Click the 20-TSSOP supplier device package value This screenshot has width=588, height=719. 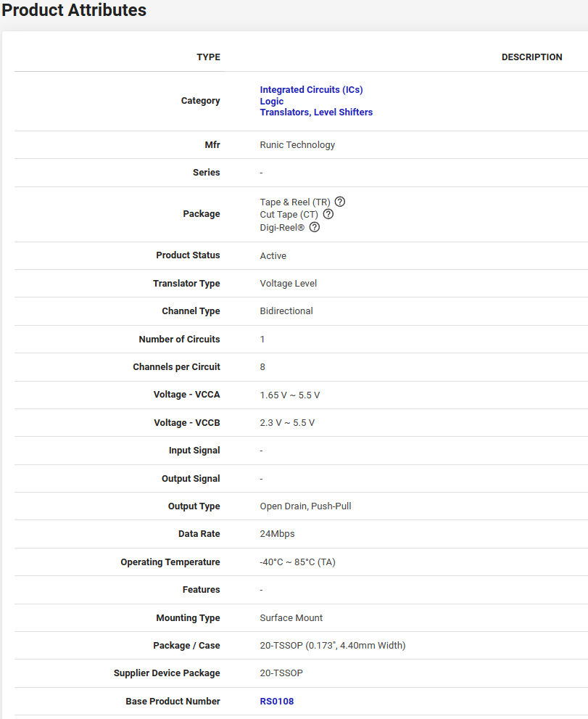281,673
